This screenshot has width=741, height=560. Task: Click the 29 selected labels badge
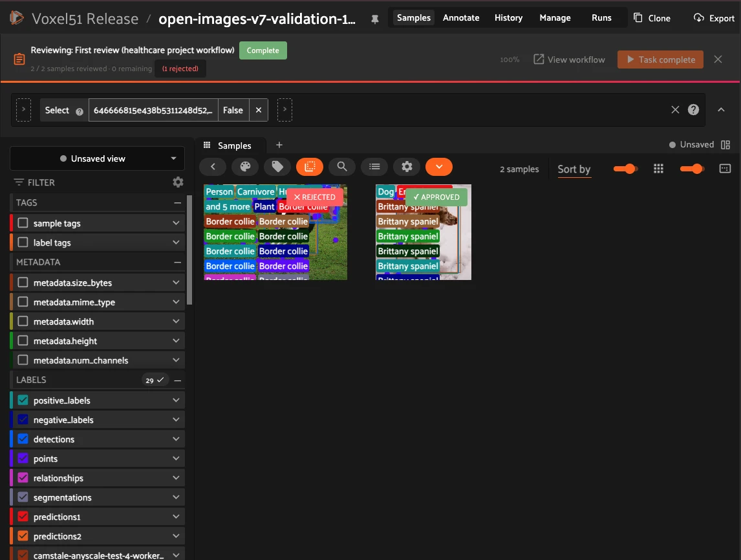(155, 380)
